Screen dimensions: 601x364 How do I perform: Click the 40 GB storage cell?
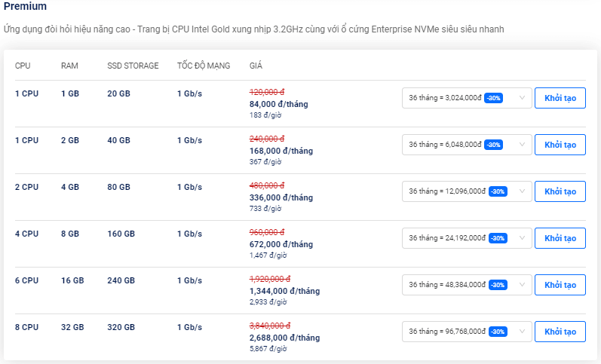click(118, 140)
